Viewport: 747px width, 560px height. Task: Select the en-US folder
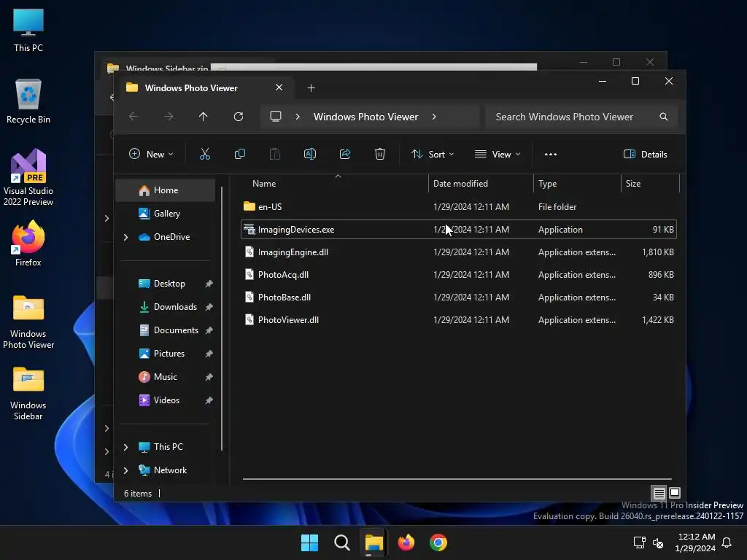point(458,206)
